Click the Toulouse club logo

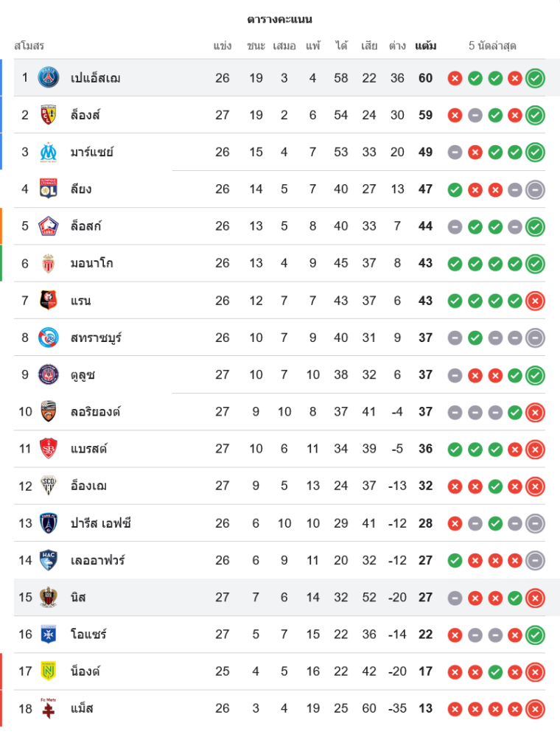pos(49,374)
